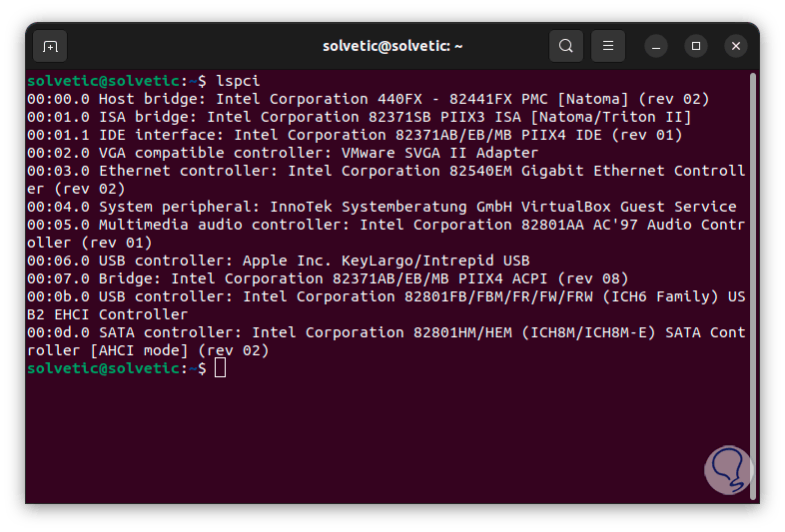Viewport: 785px width, 532px height.
Task: Select the Ethernet controller 82540EM line
Action: click(386, 171)
